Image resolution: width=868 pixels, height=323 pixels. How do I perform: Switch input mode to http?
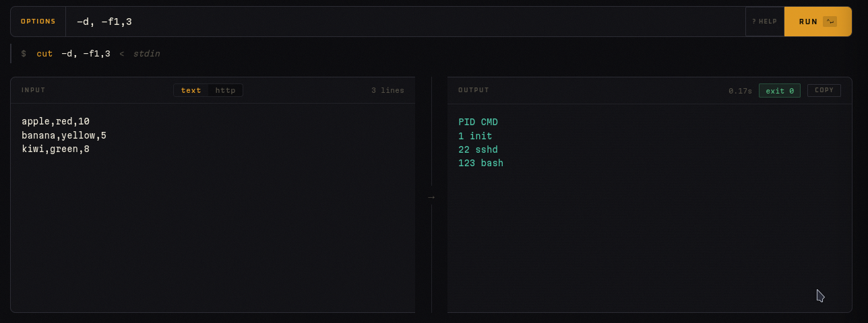(225, 90)
